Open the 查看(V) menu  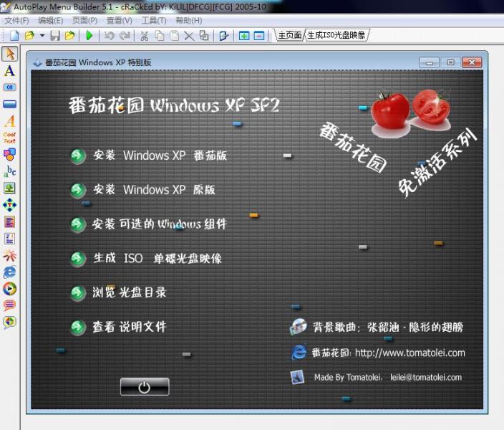coord(120,21)
